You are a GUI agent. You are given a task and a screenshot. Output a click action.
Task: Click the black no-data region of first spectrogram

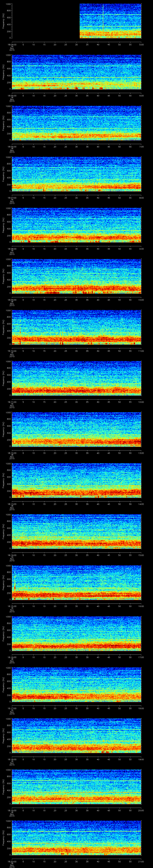pyautogui.click(x=45, y=21)
